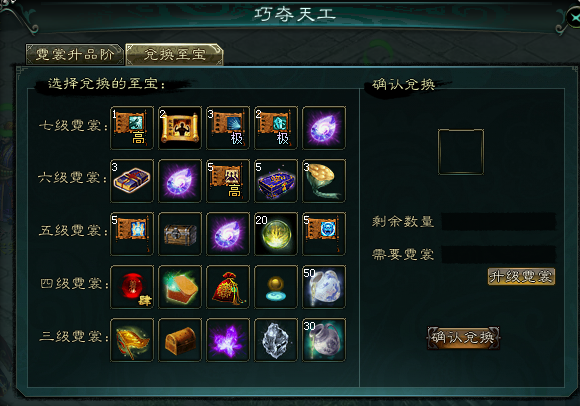Select the red lantern item in 四级霓裳 row

coord(132,287)
